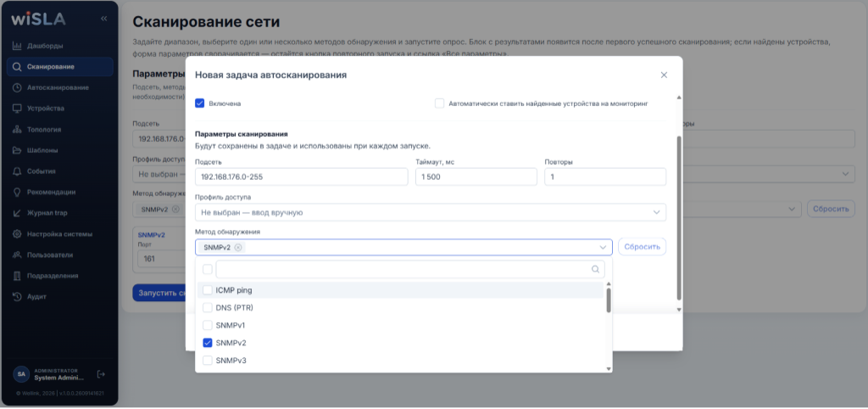Open Устройства menu item
The width and height of the screenshot is (868, 409).
(60, 109)
